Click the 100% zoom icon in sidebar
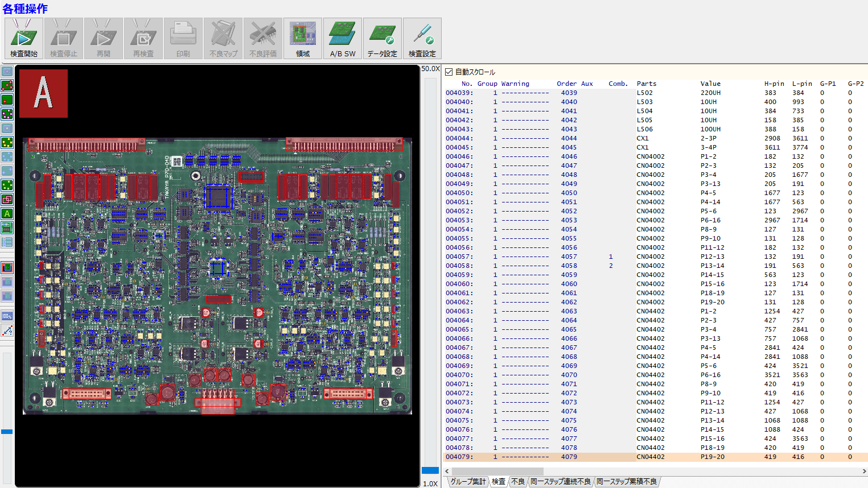Viewport: 868px width, 488px height. (7, 316)
